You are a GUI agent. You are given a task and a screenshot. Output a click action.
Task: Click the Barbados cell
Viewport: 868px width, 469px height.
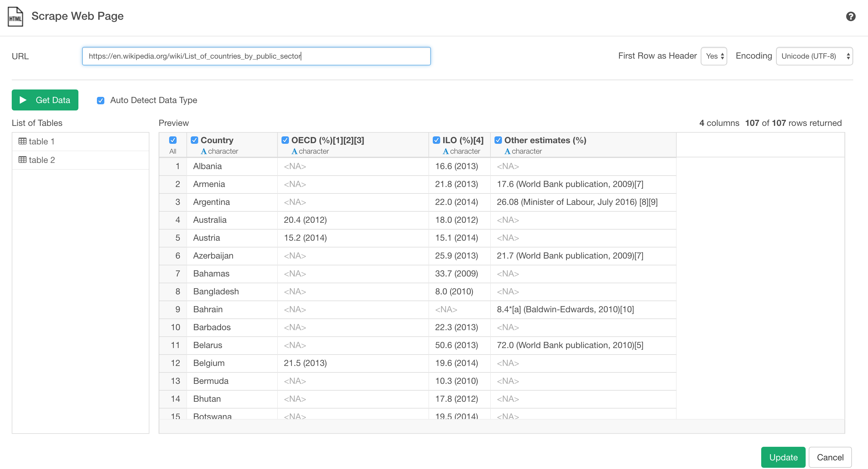pos(232,327)
